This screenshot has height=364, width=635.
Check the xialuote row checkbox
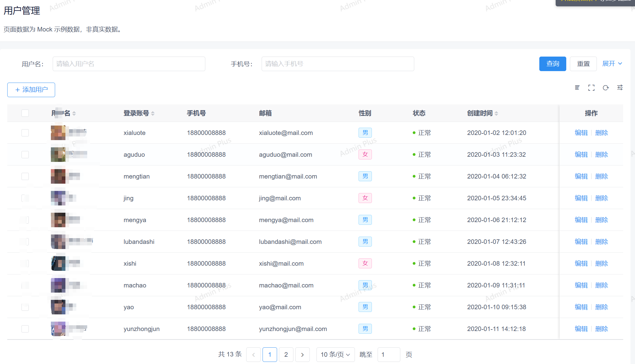tap(25, 133)
